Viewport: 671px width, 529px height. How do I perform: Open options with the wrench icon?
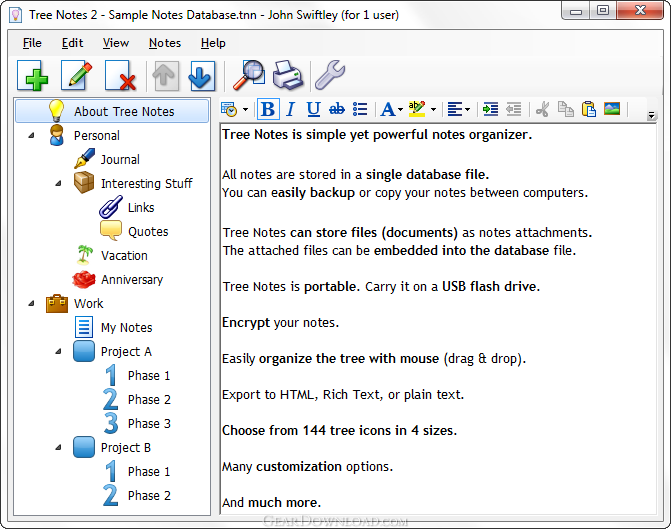(330, 75)
